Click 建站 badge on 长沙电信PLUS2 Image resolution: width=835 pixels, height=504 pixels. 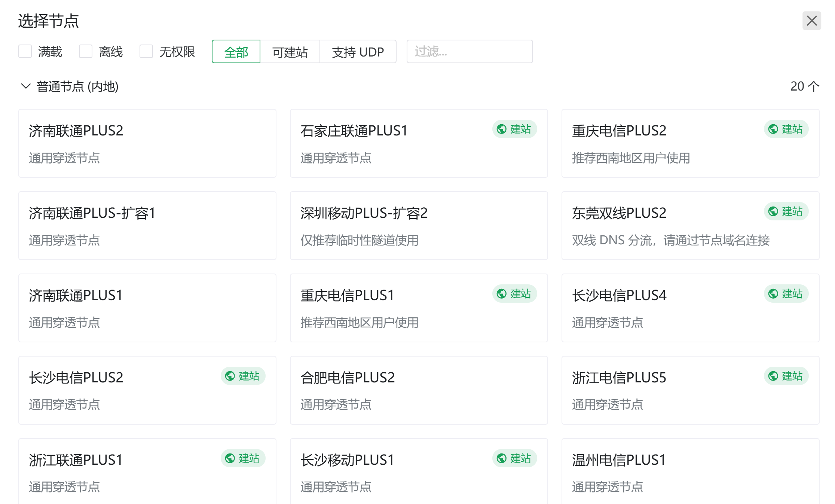tap(243, 376)
